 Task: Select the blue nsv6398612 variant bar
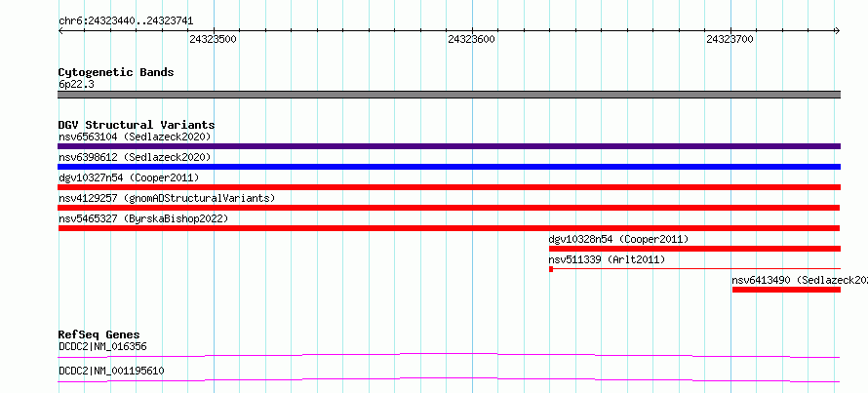point(449,167)
